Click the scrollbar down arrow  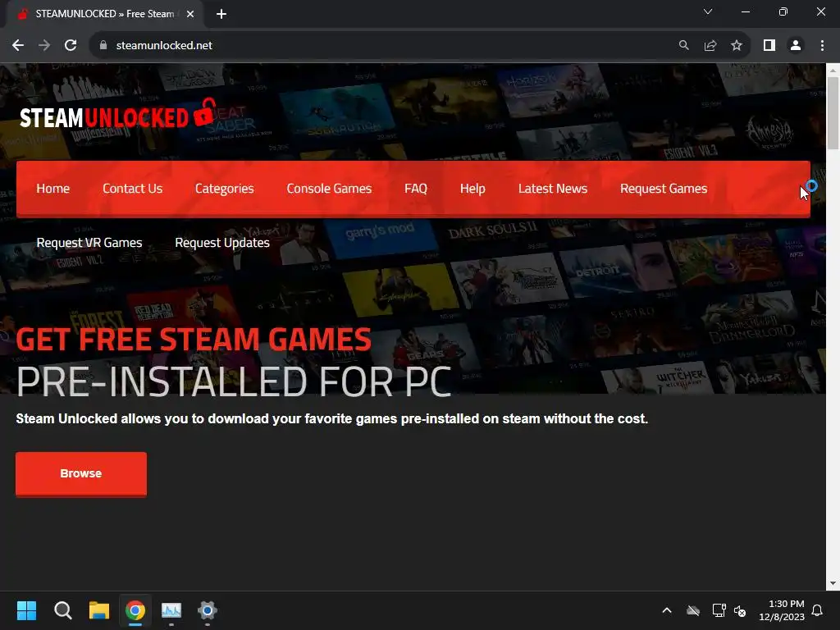point(833,583)
